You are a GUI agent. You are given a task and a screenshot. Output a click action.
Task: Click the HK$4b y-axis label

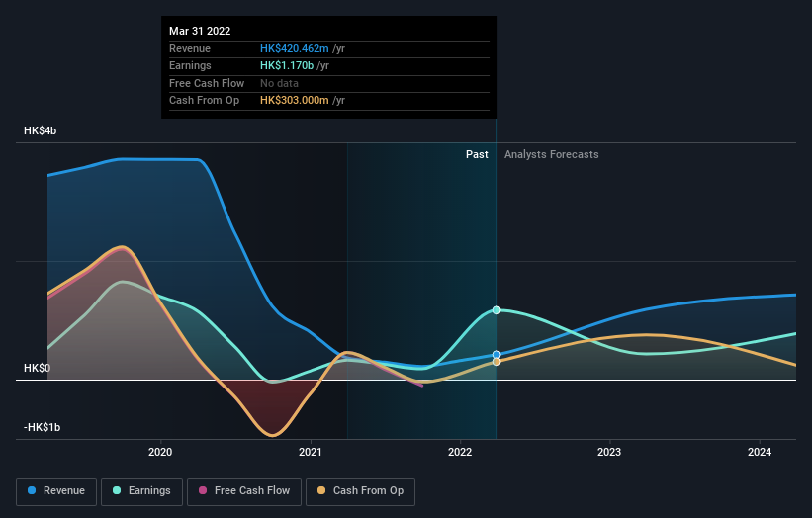point(40,130)
